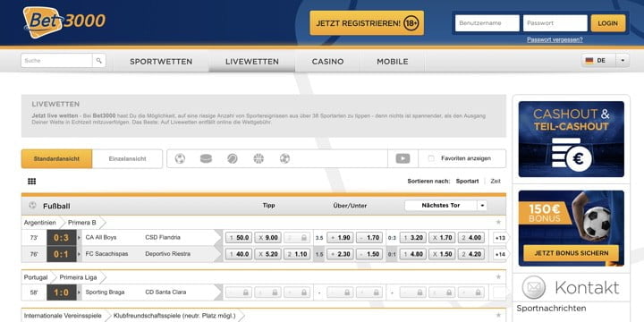The image size is (644, 322).
Task: Open the DE language dropdown arrow
Action: point(623,61)
